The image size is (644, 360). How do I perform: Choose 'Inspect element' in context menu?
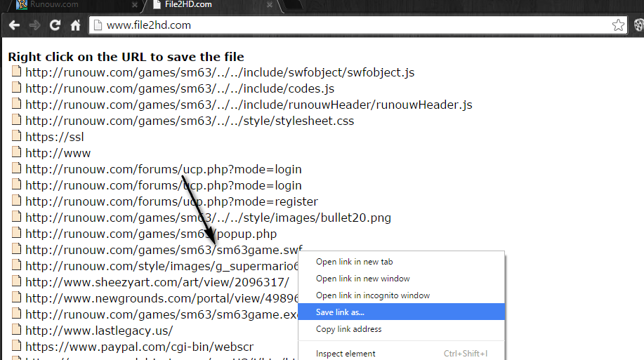[x=401, y=354]
